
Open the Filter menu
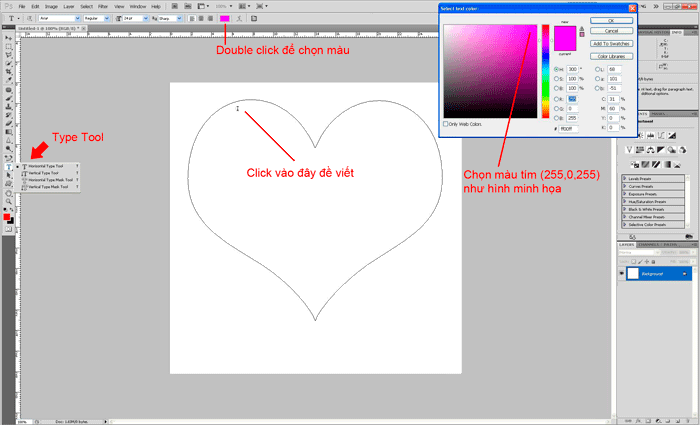[x=102, y=6]
